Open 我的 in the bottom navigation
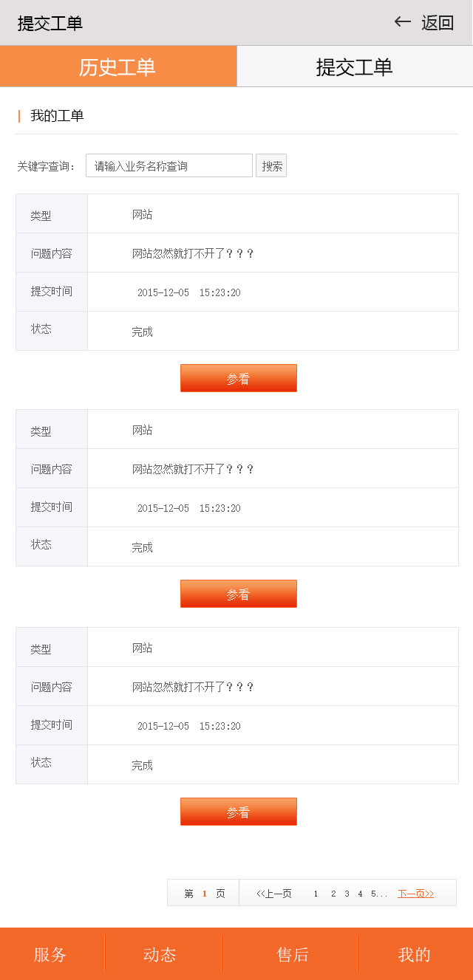Screen dimensions: 473x980 pos(414,954)
